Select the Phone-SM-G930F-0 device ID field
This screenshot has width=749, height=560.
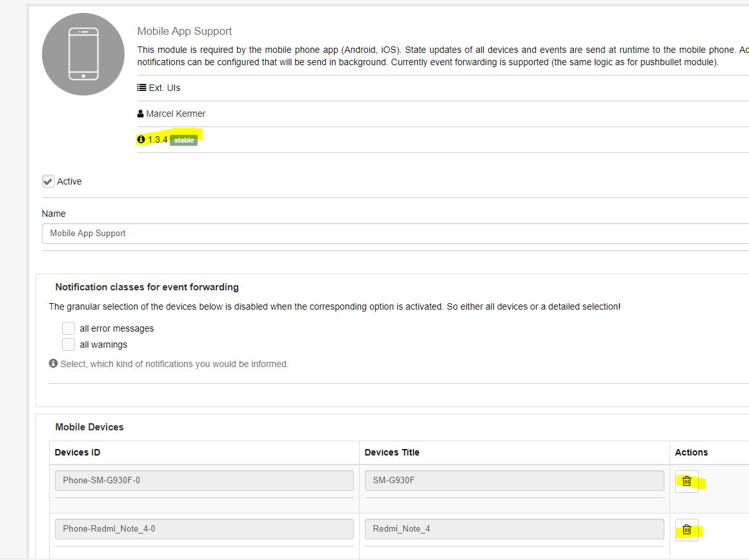[x=204, y=481]
